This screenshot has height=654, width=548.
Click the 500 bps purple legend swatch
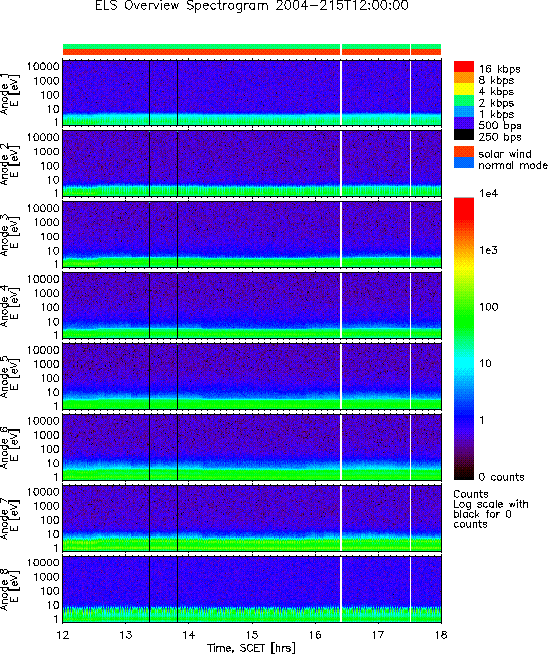[464, 123]
